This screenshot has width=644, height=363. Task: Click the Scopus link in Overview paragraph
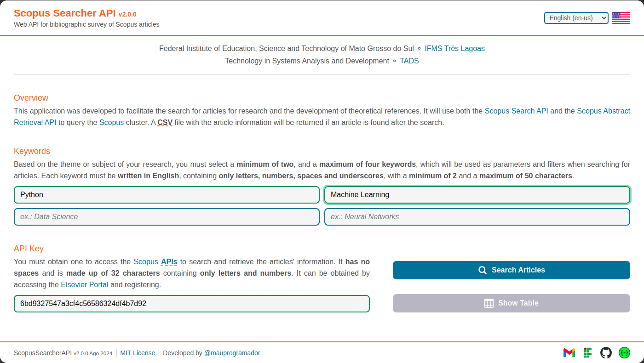point(111,123)
